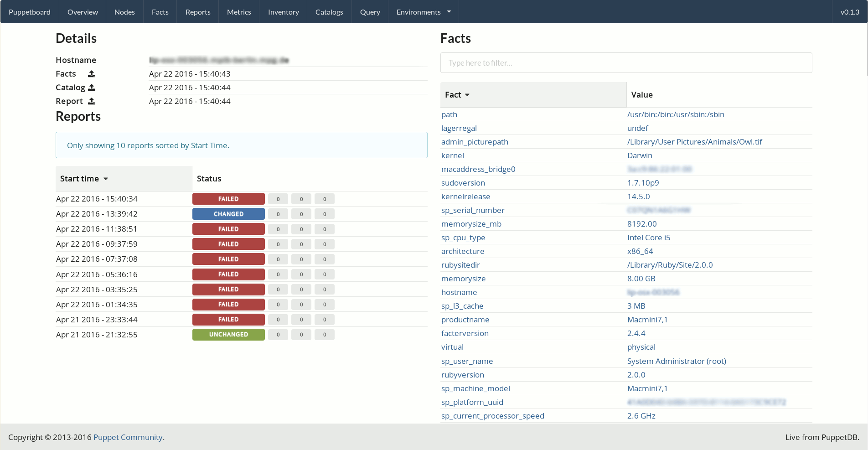
Task: Open the sp_cpu_type fact link
Action: pos(463,238)
